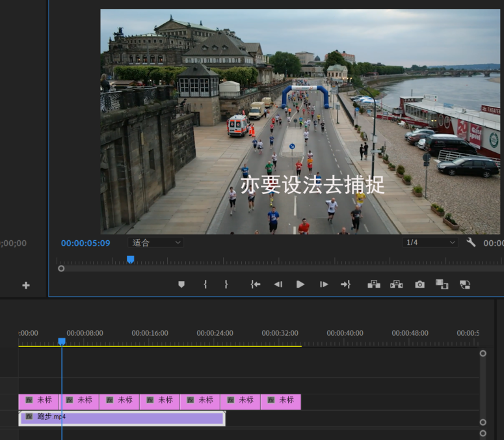Go to Out point in program monitor

[x=345, y=284]
